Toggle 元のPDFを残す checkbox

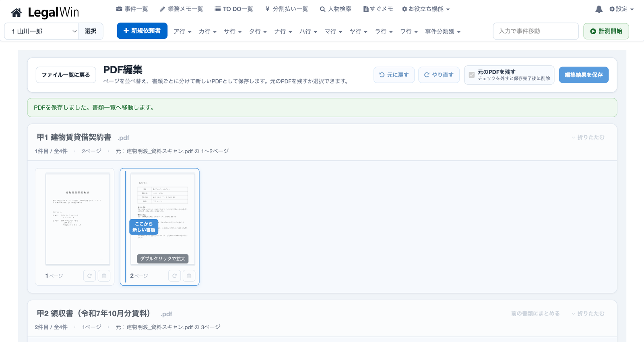(x=472, y=75)
